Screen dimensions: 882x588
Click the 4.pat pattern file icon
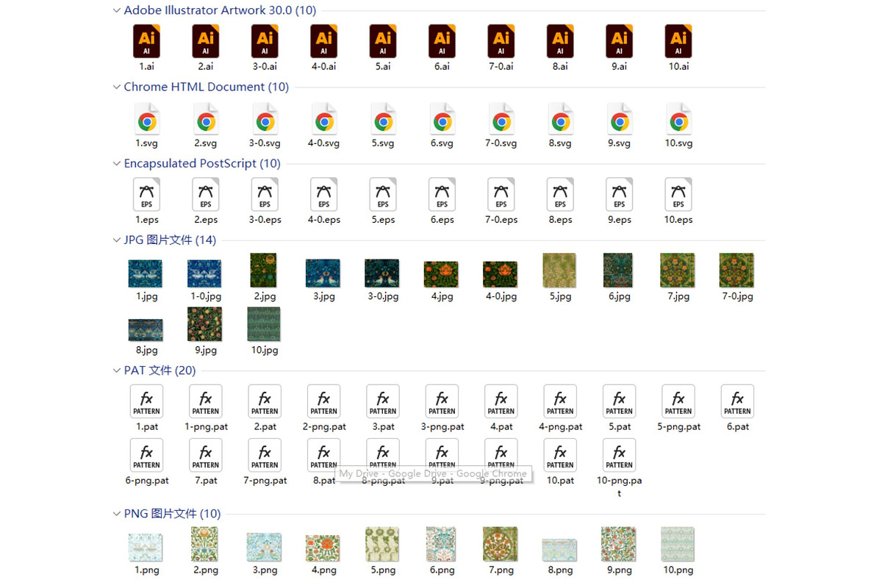pos(501,402)
